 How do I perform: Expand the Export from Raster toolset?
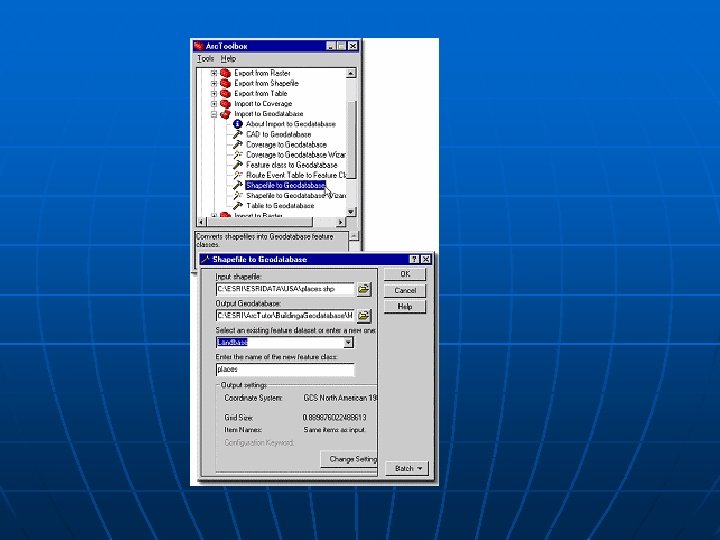(x=214, y=73)
